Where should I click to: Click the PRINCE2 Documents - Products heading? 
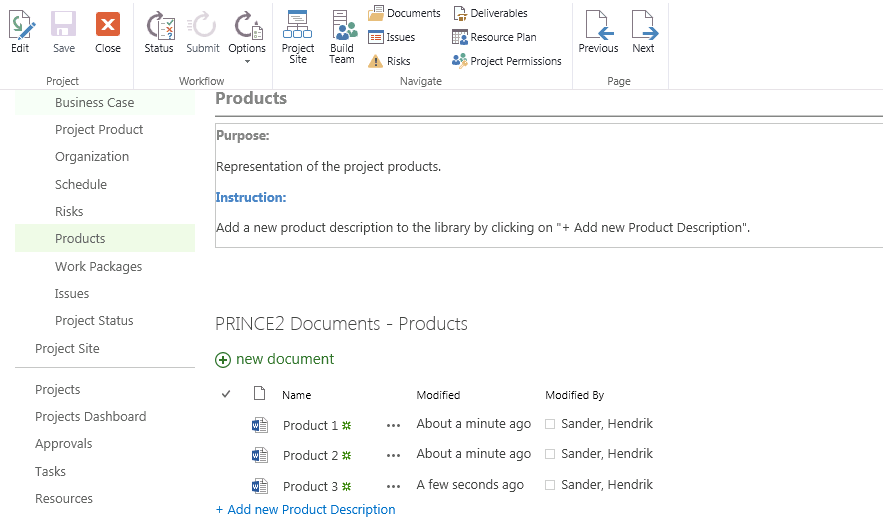click(341, 324)
